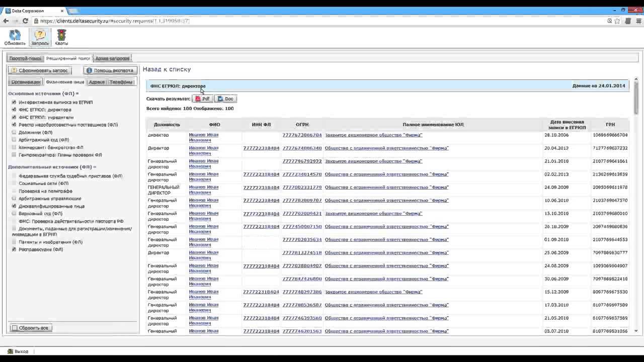Screen dimensions: 644x362
Task: Enable Арбитражные управляющие checkbox
Action: click(x=14, y=199)
